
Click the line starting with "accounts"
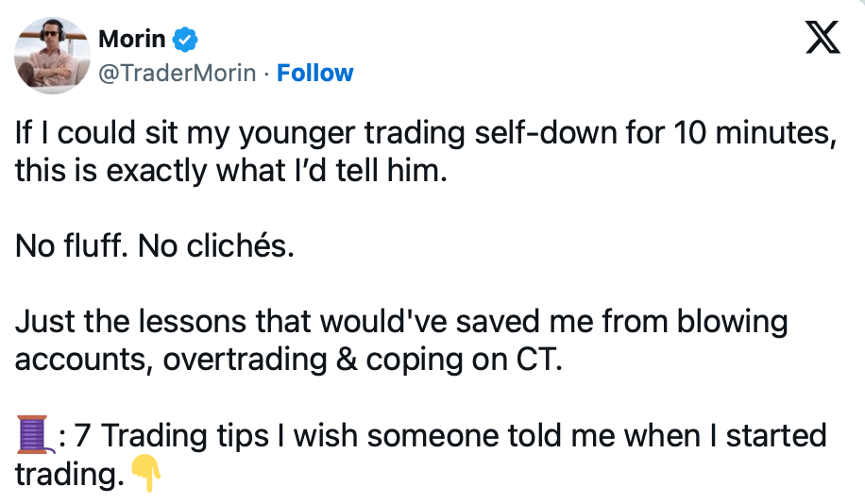coord(289,360)
